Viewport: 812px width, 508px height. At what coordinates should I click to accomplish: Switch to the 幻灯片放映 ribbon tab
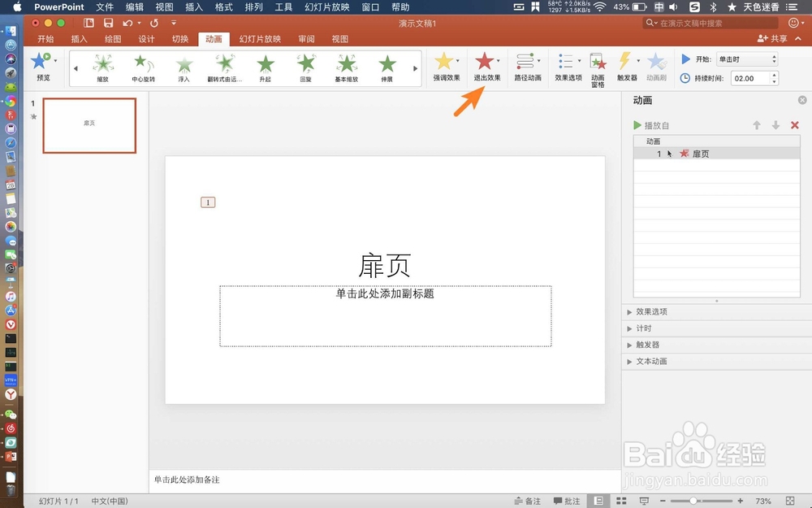coord(260,38)
